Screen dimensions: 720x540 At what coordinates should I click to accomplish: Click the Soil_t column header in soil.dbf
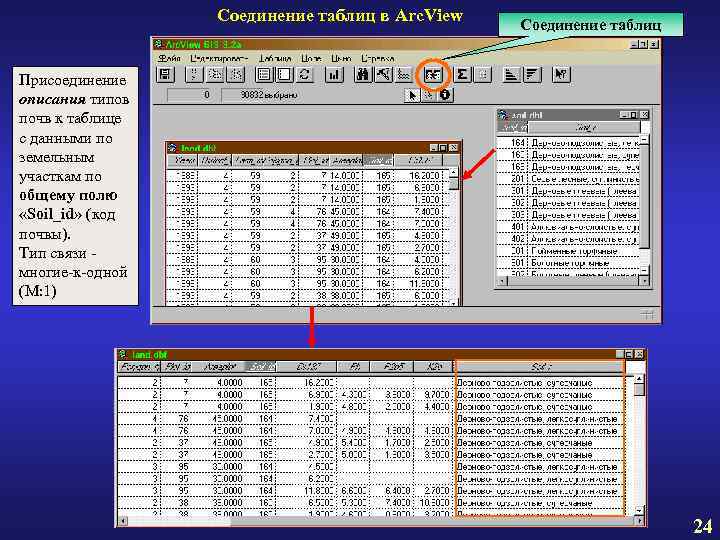[584, 127]
